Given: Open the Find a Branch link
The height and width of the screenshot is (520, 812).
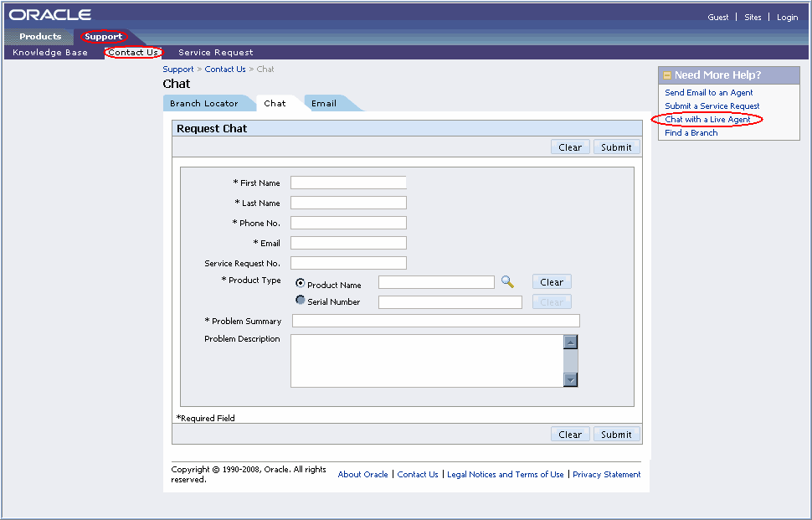Looking at the screenshot, I should 691,132.
